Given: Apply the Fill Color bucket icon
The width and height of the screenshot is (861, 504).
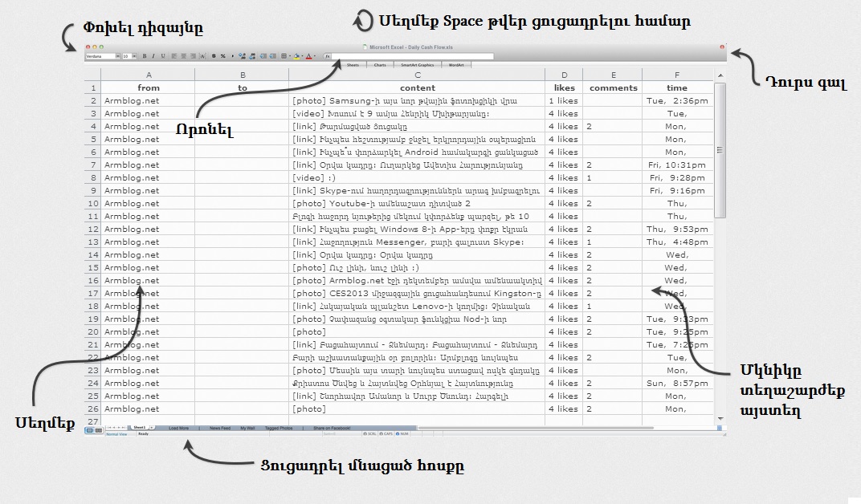Looking at the screenshot, I should (297, 56).
